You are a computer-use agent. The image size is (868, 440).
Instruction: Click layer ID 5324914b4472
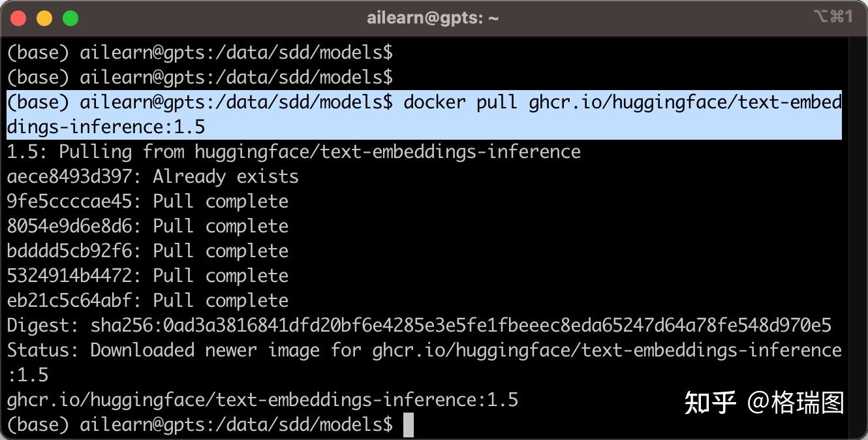tap(70, 276)
